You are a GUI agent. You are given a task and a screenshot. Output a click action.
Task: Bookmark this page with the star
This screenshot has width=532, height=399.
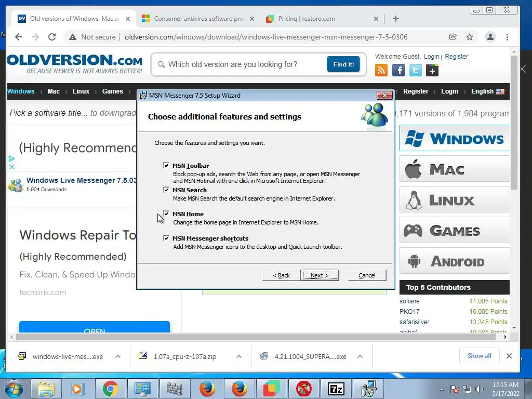(470, 37)
